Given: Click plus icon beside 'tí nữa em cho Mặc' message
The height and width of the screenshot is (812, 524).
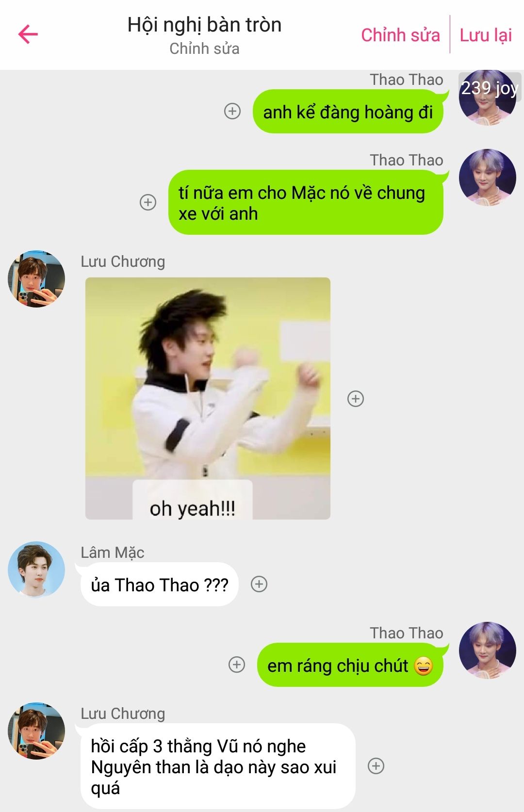Looking at the screenshot, I should (148, 202).
